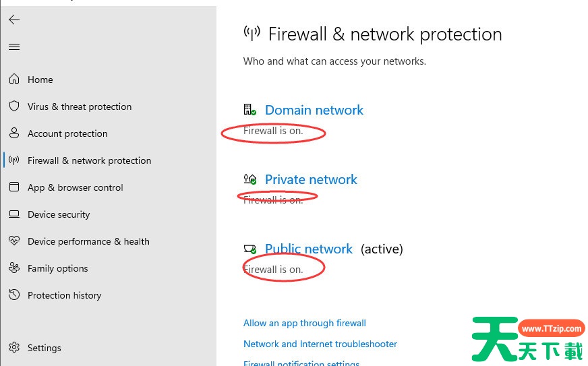Click the Domain network building icon
Screen dimensions: 588x366
[249, 110]
